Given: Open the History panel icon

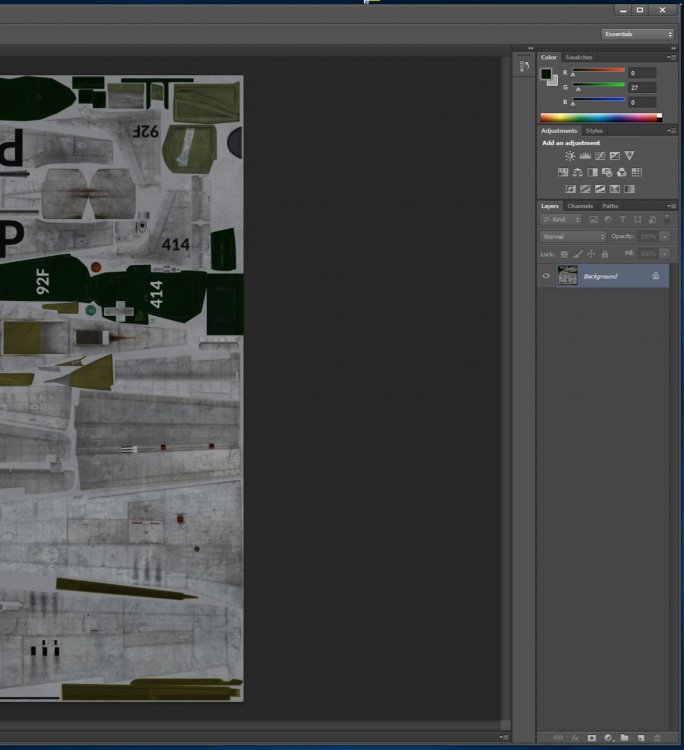Looking at the screenshot, I should click(524, 66).
